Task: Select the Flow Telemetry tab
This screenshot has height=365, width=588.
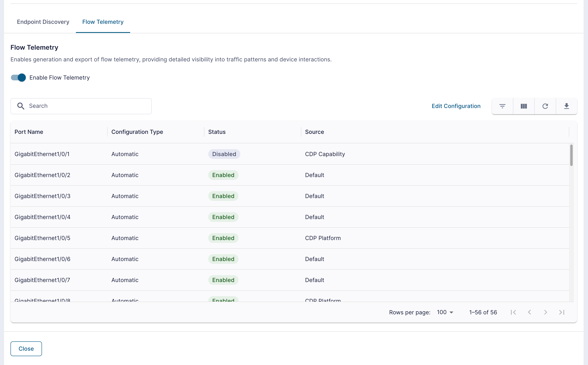Action: tap(103, 22)
